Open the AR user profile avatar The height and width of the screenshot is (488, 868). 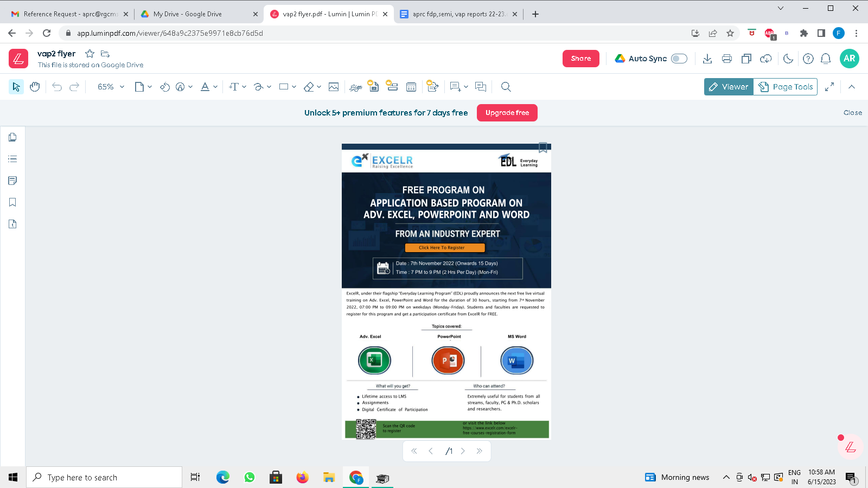click(x=850, y=59)
